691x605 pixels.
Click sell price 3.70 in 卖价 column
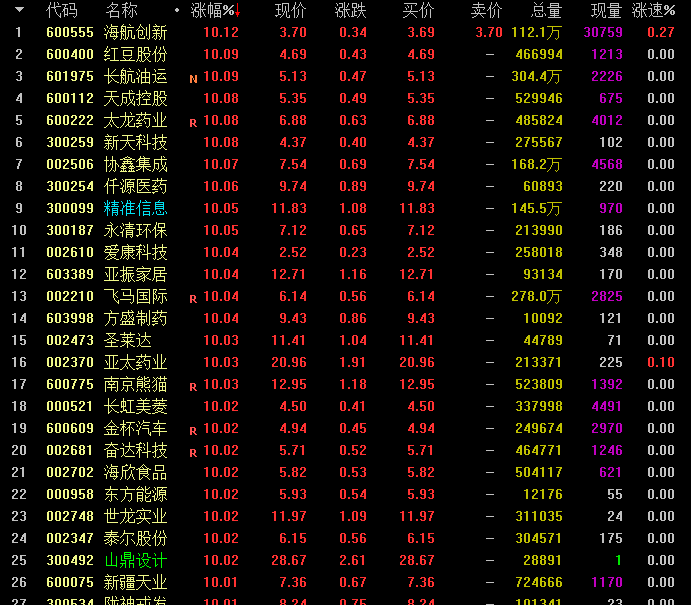click(x=489, y=32)
